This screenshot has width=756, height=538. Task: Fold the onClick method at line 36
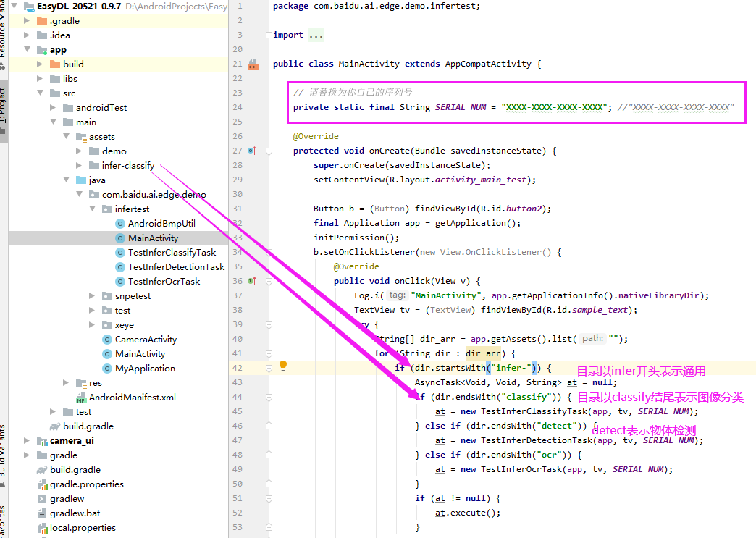pyautogui.click(x=269, y=281)
